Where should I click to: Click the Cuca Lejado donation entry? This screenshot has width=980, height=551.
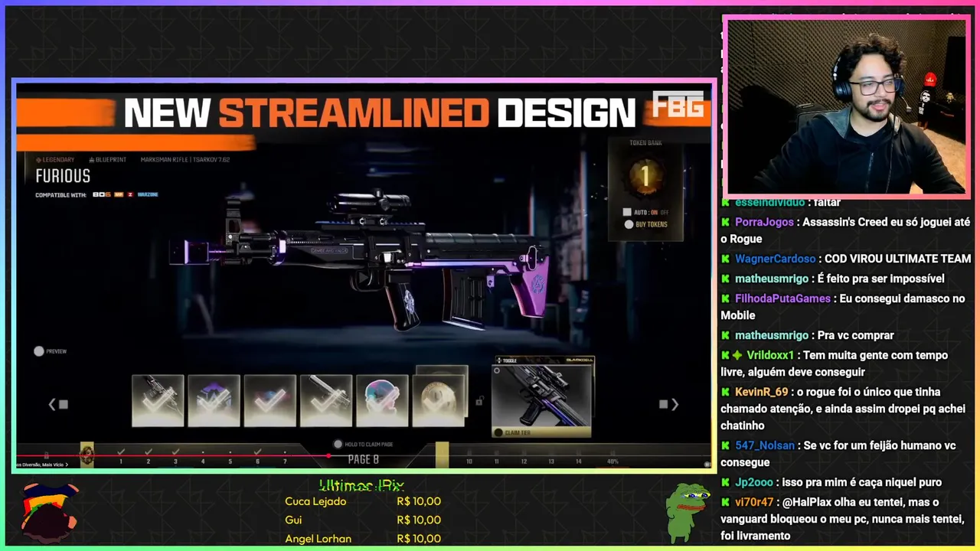pyautogui.click(x=363, y=501)
